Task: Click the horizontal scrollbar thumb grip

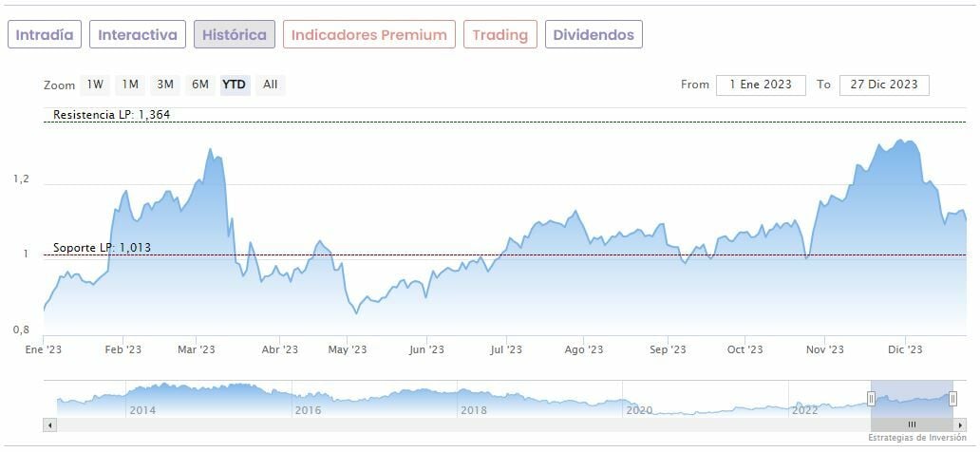Action: [x=912, y=424]
